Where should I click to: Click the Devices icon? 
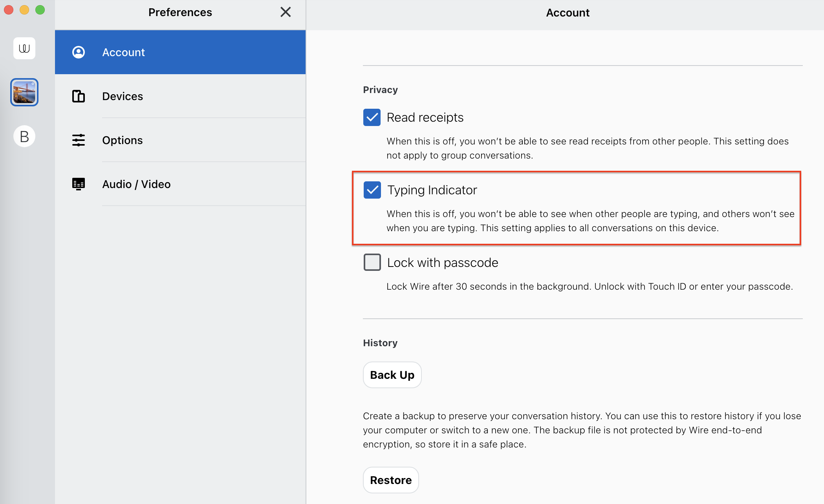coord(79,96)
